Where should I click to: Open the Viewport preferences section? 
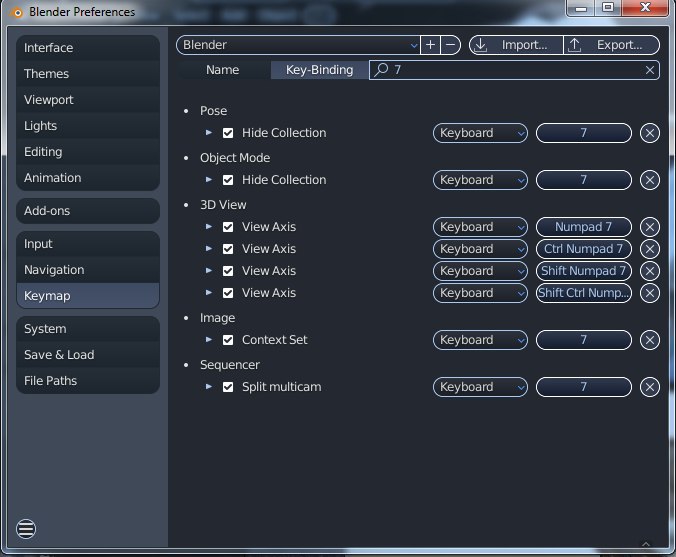[88, 100]
